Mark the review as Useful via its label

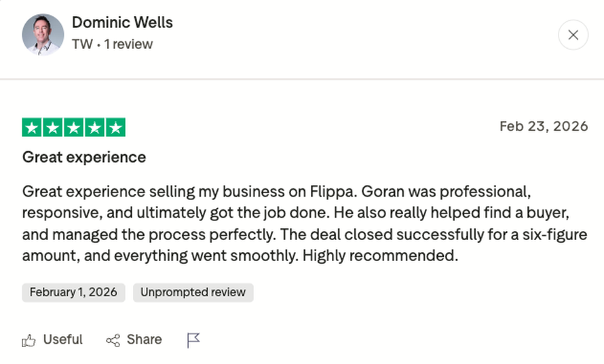tap(62, 340)
